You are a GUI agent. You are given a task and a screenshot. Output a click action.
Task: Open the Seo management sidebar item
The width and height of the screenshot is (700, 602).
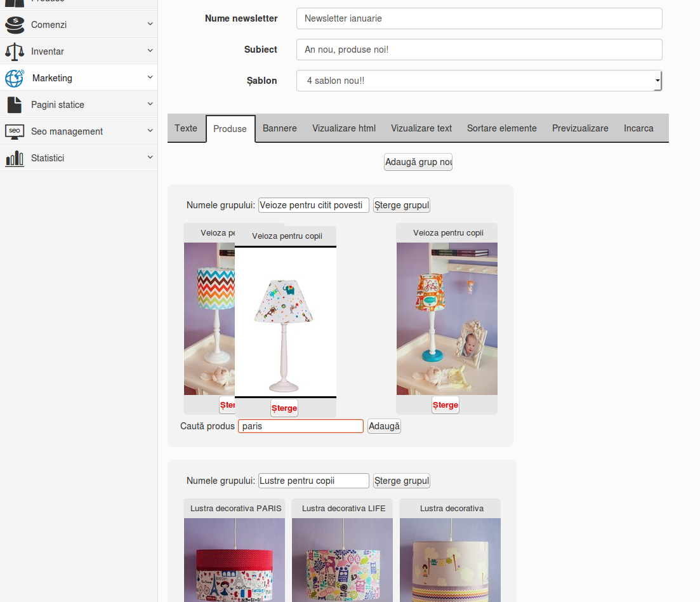click(x=79, y=131)
